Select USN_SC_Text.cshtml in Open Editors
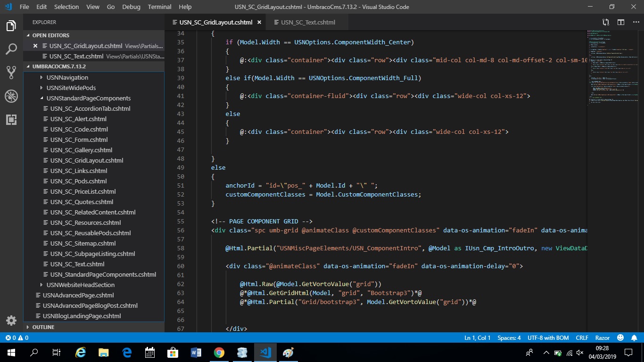 (x=94, y=56)
